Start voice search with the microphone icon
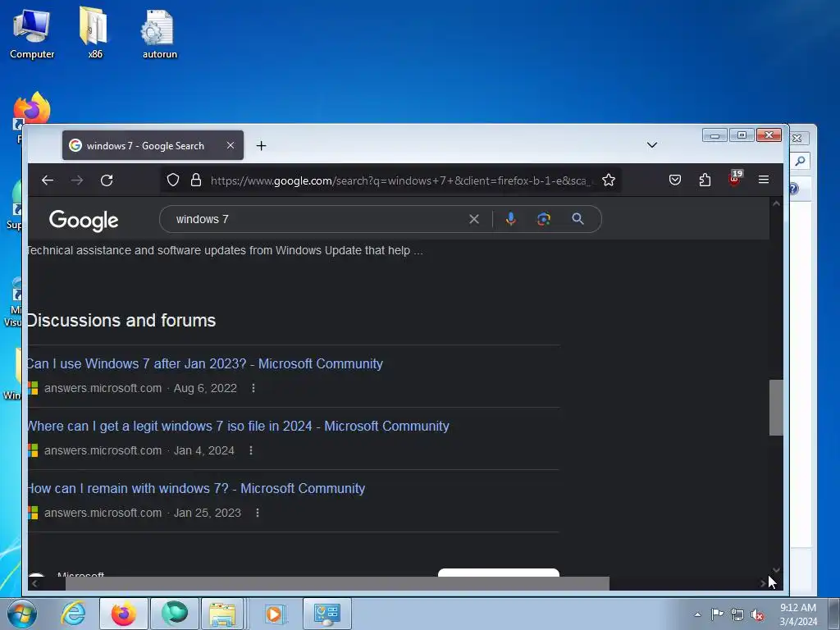 pyautogui.click(x=511, y=218)
